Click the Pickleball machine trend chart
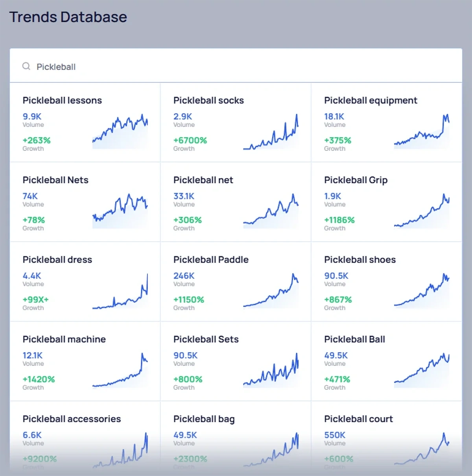Viewport: 472px width, 476px height. (120, 371)
